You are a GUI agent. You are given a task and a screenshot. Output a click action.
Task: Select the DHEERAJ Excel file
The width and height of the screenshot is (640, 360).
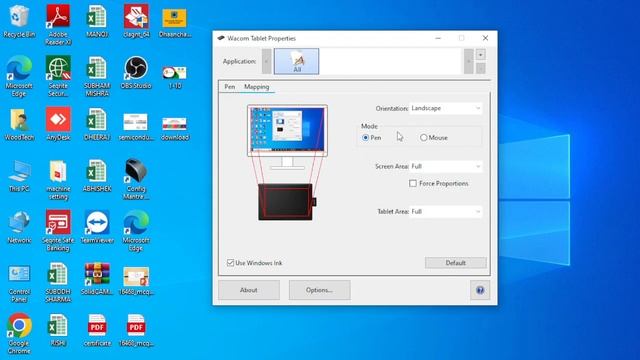pos(97,124)
